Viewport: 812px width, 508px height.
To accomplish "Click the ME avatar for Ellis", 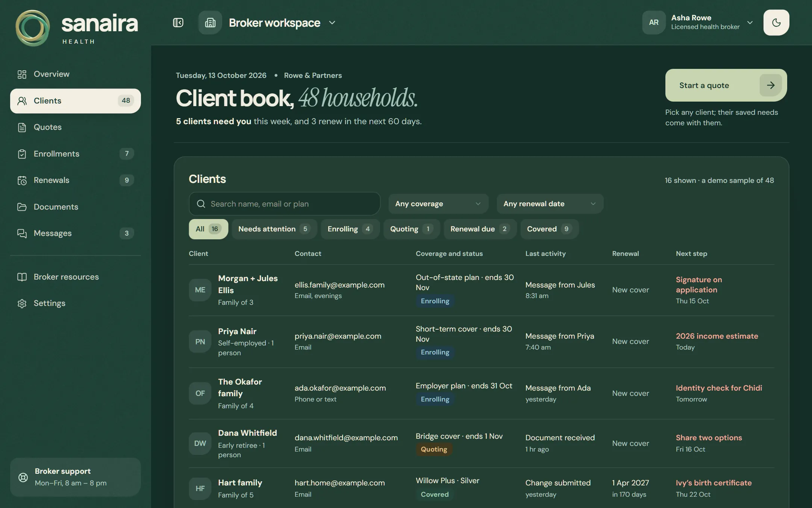I will pos(200,290).
